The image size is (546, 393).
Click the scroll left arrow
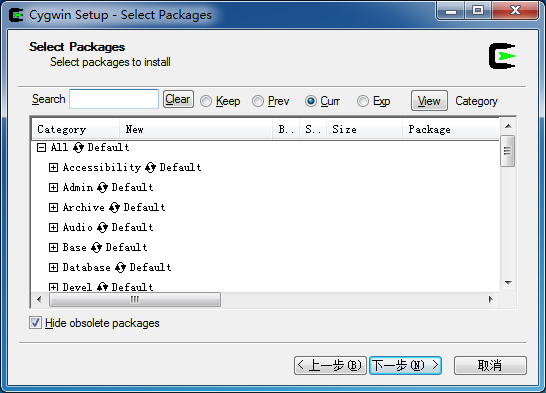[x=39, y=299]
